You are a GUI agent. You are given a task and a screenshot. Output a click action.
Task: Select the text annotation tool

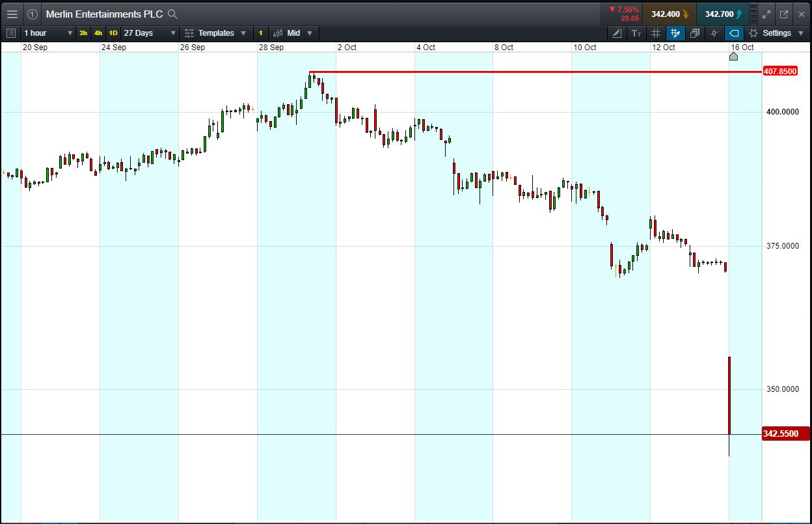(x=636, y=33)
